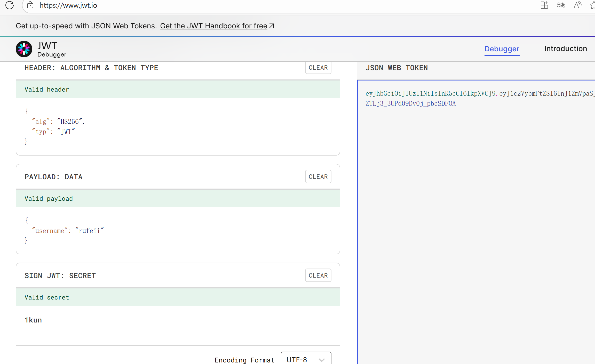Click the PAYLOAD: DATA title
The height and width of the screenshot is (364, 595).
53,177
